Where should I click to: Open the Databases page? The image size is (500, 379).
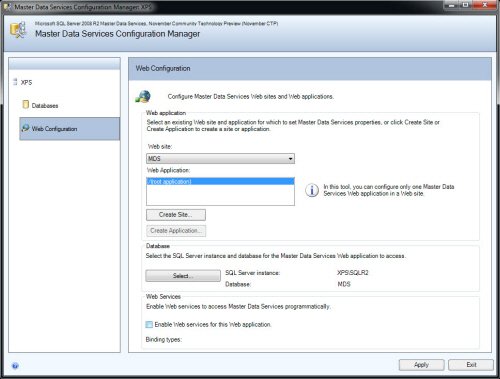coord(45,106)
